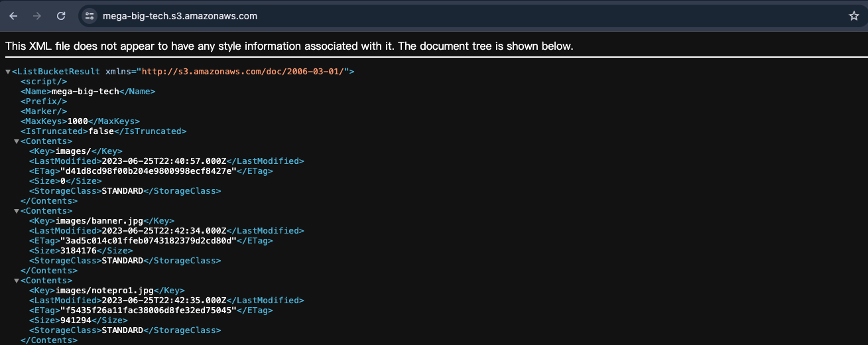Viewport: 868px width, 345px height.
Task: Collapse the Contents node containing notepro1.jpg
Action: pos(17,281)
